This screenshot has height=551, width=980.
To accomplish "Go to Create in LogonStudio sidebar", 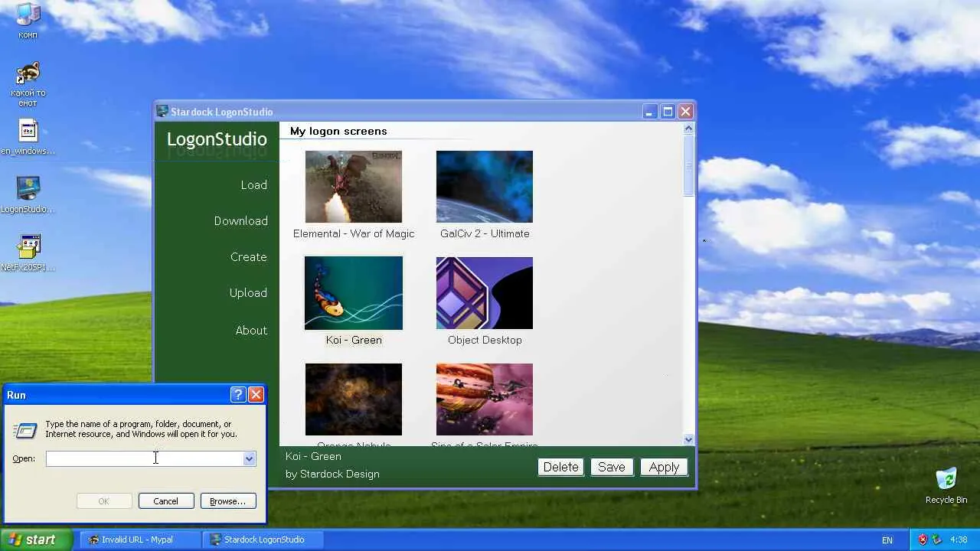I will (248, 257).
